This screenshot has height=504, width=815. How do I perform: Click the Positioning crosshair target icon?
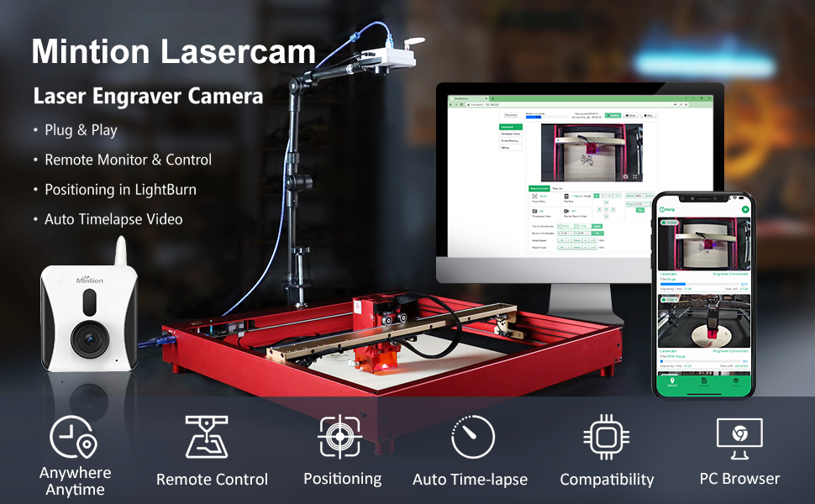(x=340, y=437)
